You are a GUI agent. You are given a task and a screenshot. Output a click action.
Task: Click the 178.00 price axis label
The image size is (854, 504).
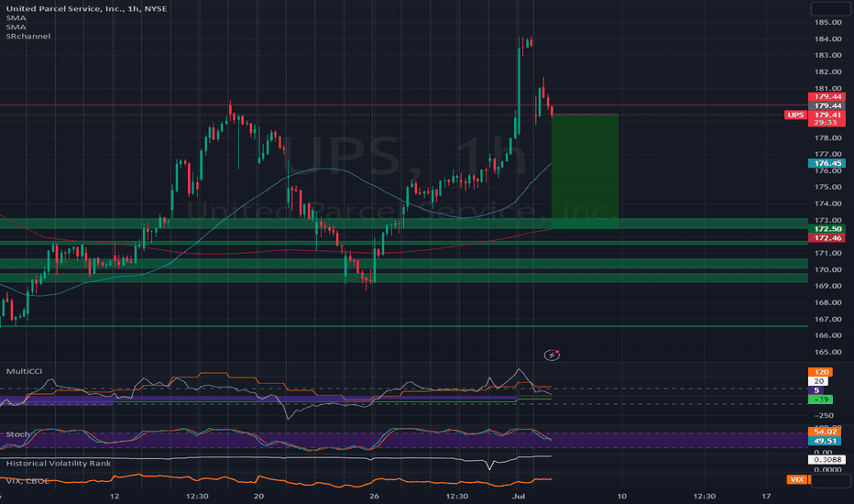(x=827, y=137)
